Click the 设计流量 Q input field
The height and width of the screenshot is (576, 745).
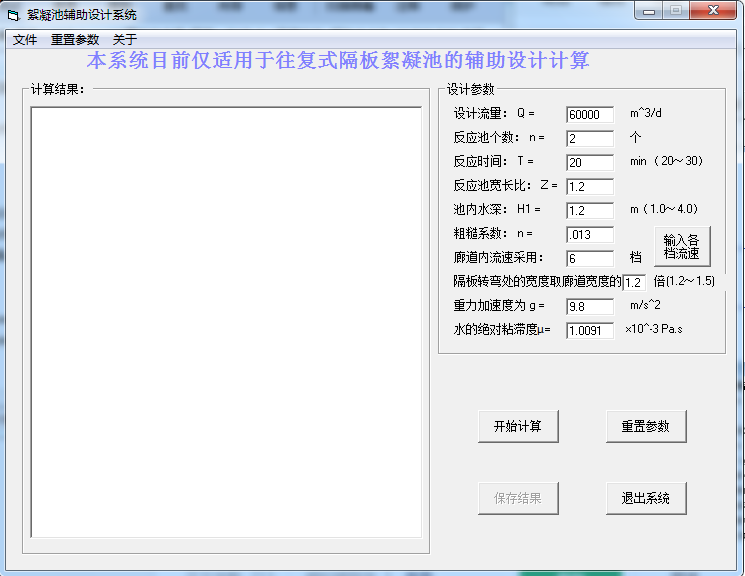[x=589, y=115]
